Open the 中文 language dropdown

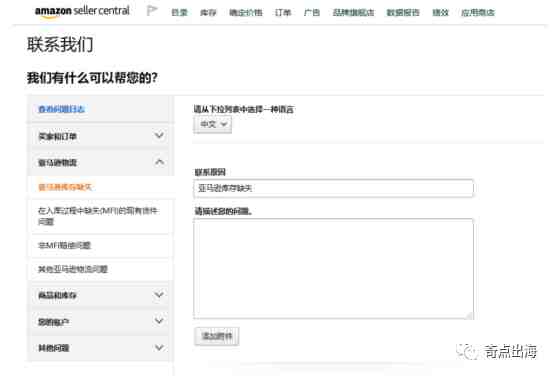tap(213, 124)
